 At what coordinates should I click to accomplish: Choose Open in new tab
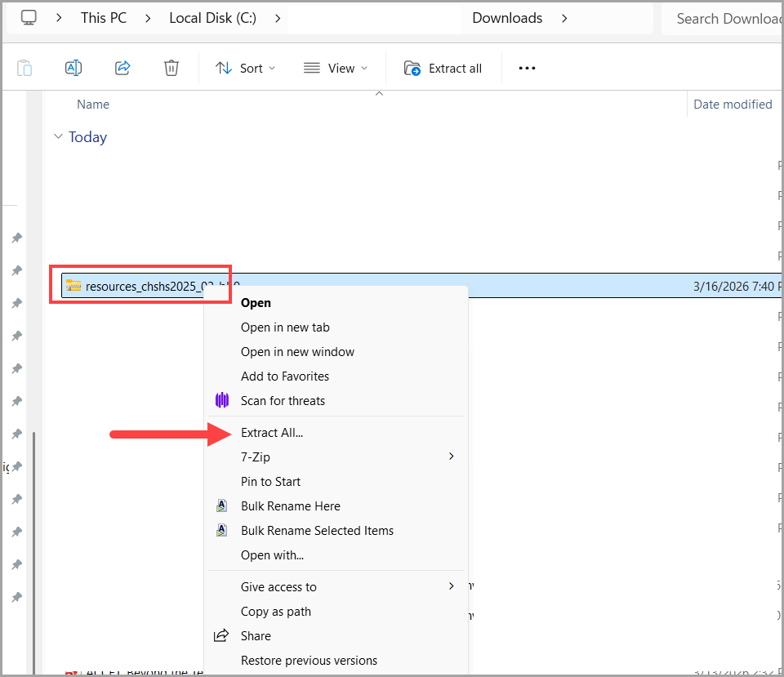[x=285, y=327]
